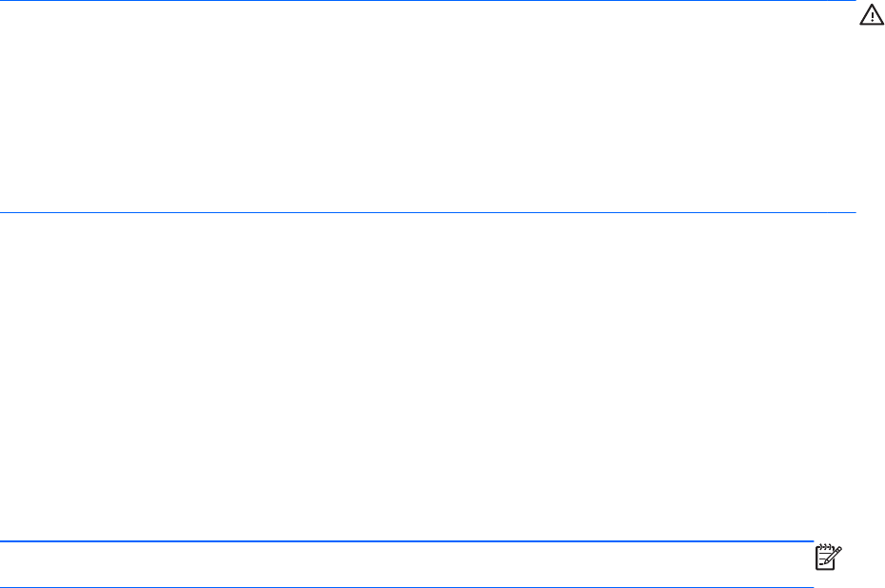Screen dimensions: 885x588
Task: Click the blue divider line mid-page
Action: point(428,212)
